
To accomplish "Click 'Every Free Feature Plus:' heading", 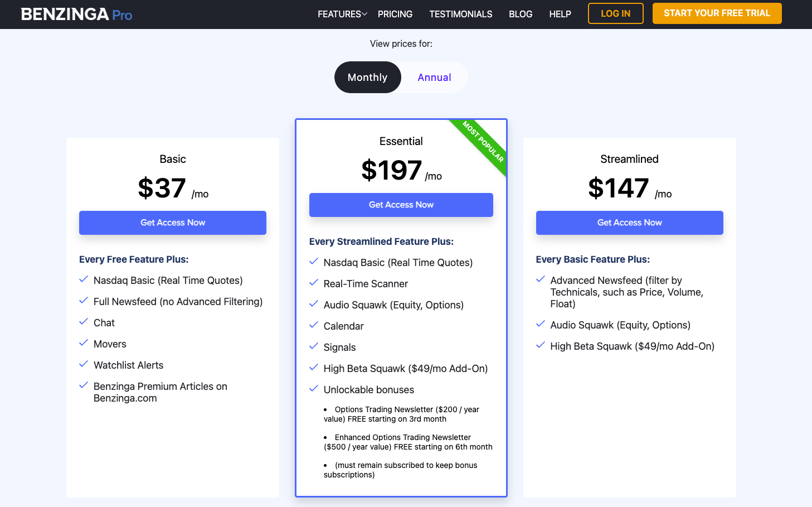I will (x=134, y=259).
